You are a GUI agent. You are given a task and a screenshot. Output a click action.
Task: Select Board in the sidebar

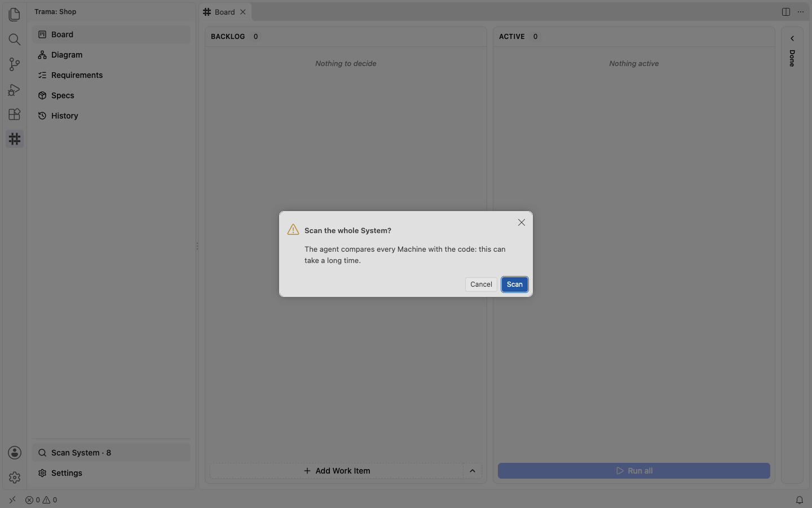(111, 34)
